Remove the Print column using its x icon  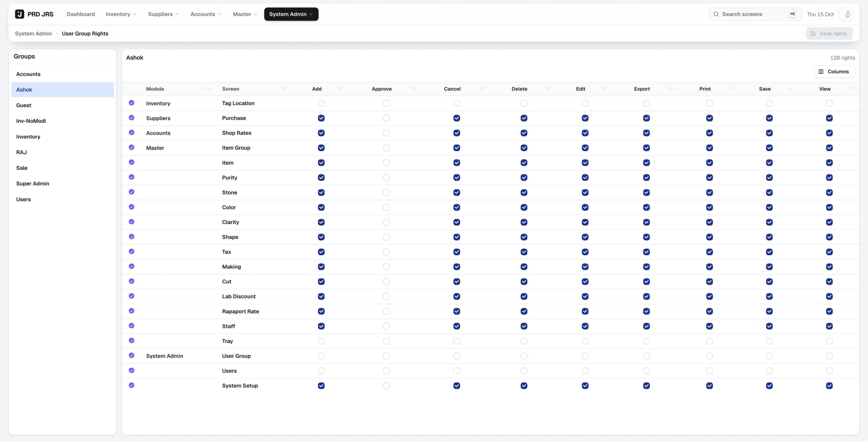[730, 89]
